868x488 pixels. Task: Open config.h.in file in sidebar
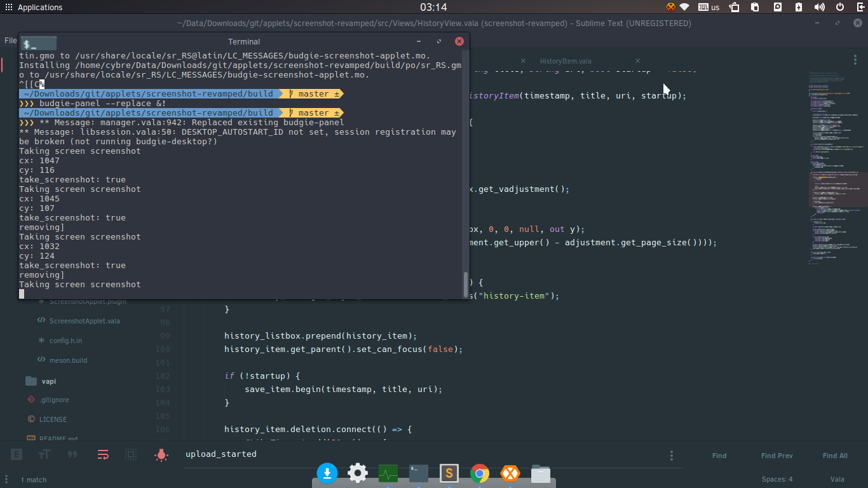[x=65, y=341]
